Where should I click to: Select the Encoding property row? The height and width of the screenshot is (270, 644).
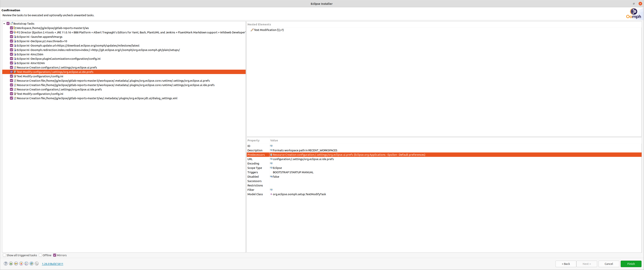click(x=444, y=164)
